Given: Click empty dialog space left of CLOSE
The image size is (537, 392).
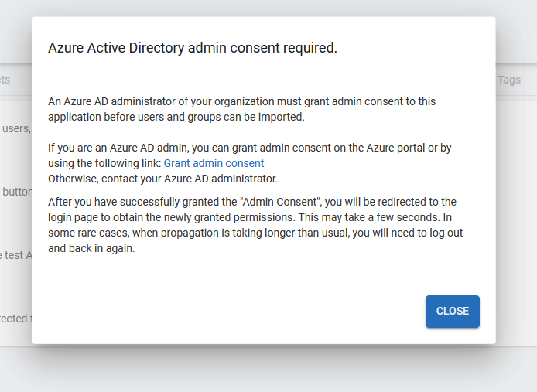Looking at the screenshot, I should 232,311.
